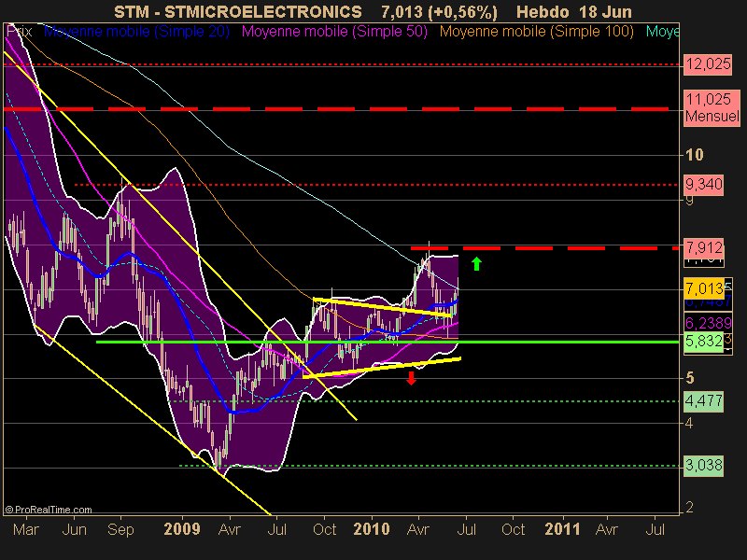
Task: Select the STM - STMICROELECTRONICS title
Action: (x=238, y=11)
